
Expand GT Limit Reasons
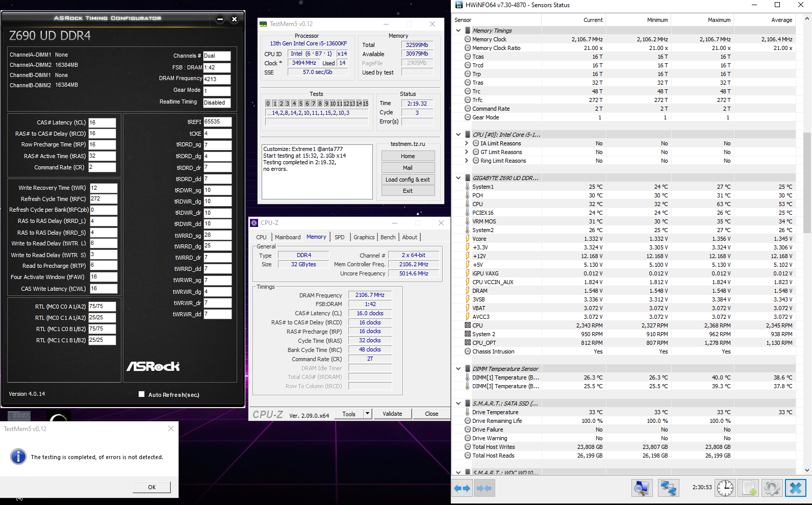click(467, 152)
